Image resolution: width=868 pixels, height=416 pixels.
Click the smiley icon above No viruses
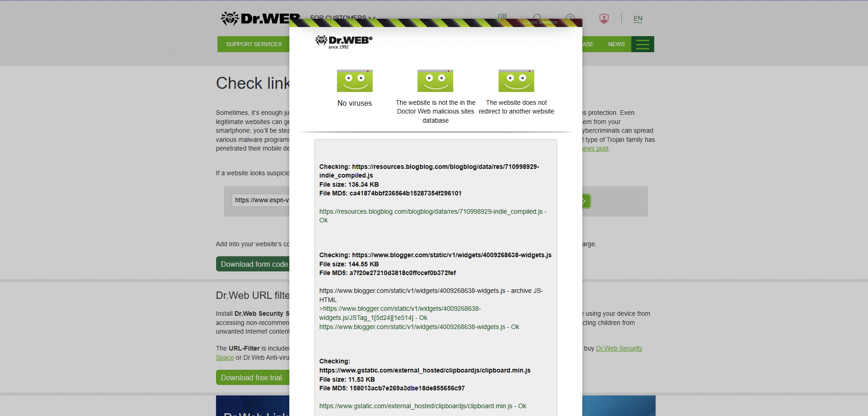[x=355, y=81]
